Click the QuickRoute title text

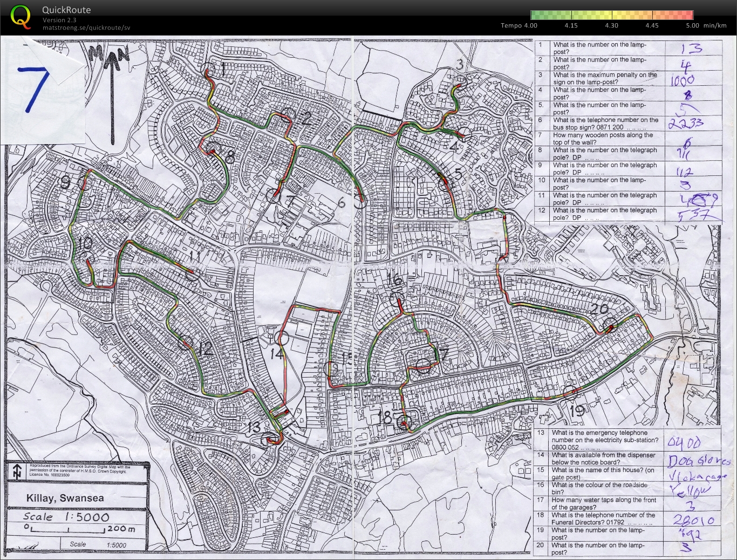click(66, 10)
